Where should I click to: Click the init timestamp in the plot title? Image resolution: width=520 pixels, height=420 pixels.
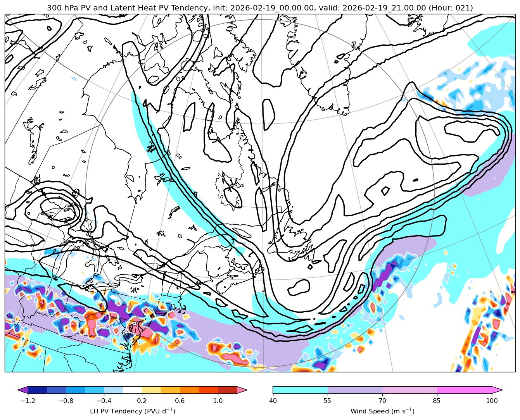click(269, 8)
